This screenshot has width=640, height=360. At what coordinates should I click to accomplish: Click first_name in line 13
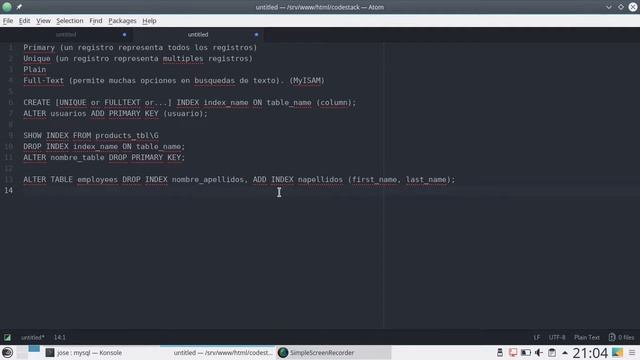click(374, 180)
